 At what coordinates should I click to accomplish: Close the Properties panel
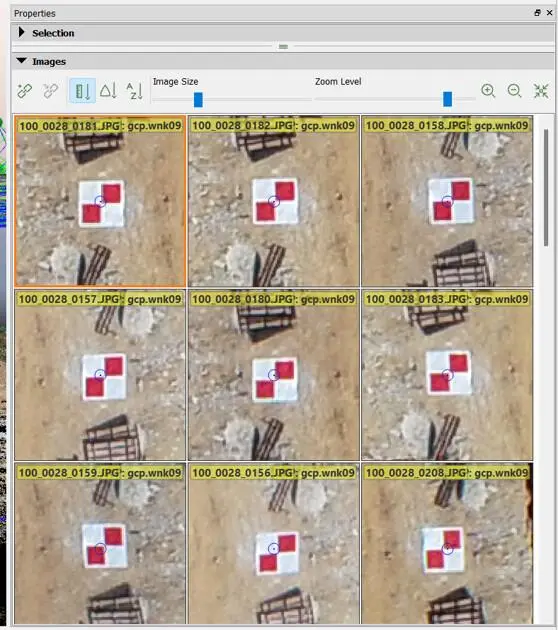(550, 13)
